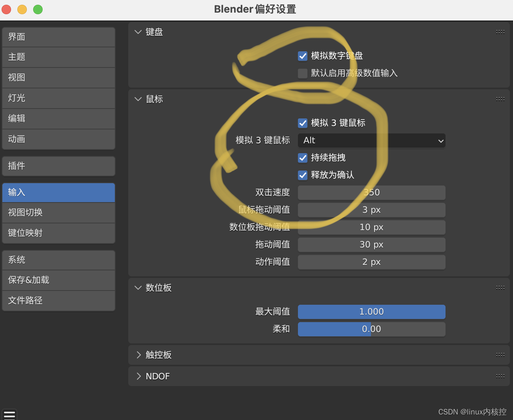Open the Alt modifier dropdown
This screenshot has height=420, width=513.
pos(372,141)
